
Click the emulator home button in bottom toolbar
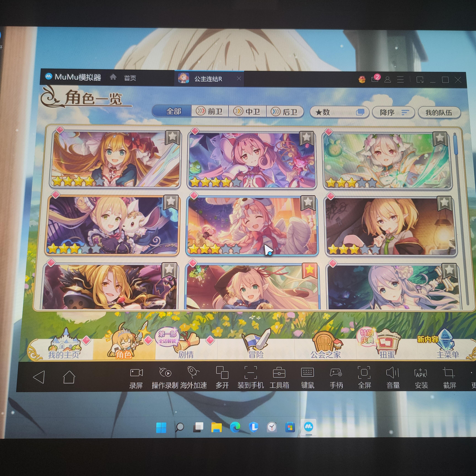pos(69,377)
